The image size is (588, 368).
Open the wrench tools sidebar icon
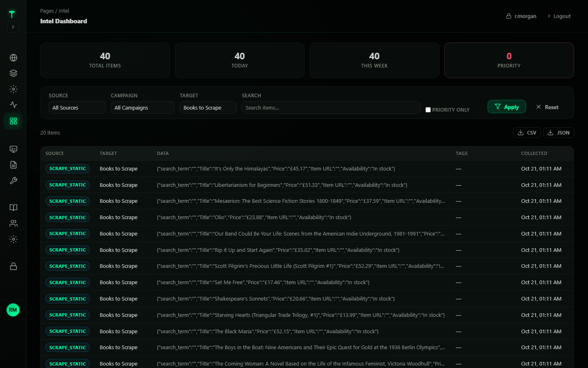click(x=13, y=181)
